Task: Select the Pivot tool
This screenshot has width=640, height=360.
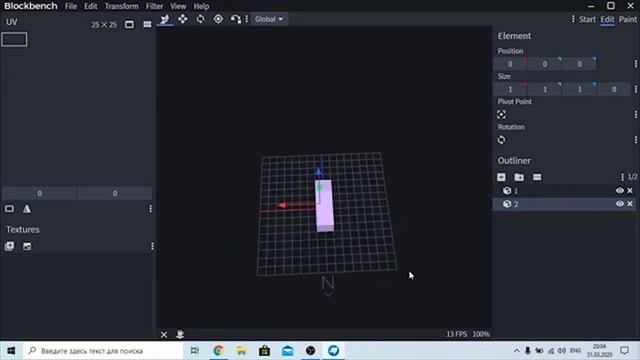Action: tap(218, 19)
